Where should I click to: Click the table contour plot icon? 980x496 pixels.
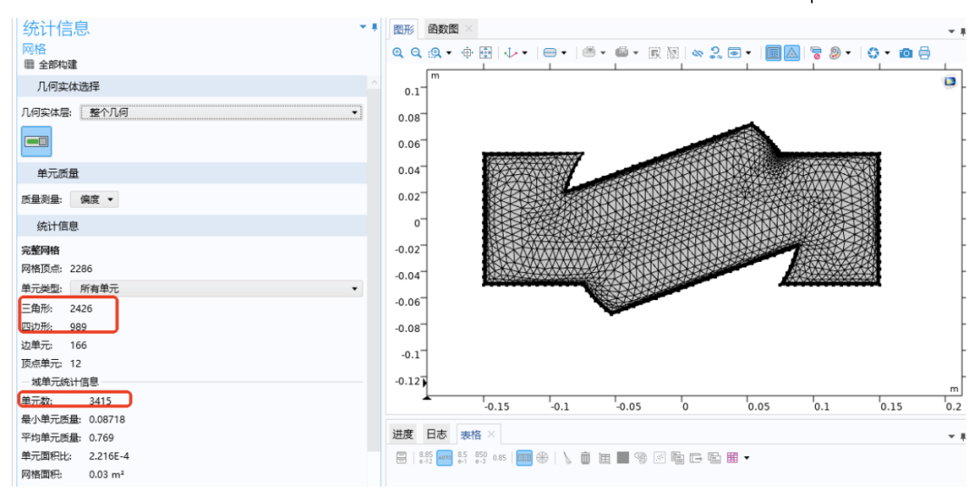pos(641,458)
